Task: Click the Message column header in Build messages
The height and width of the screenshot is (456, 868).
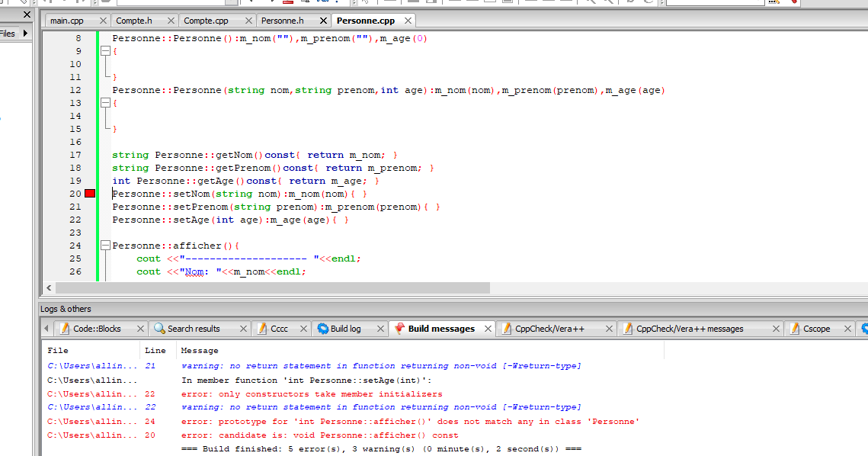Action: 198,350
